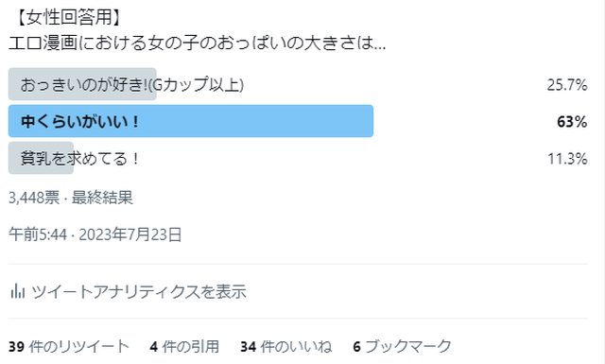Screen dimensions: 605x364
Task: Click the 25.7% result percentage
Action: coord(567,85)
